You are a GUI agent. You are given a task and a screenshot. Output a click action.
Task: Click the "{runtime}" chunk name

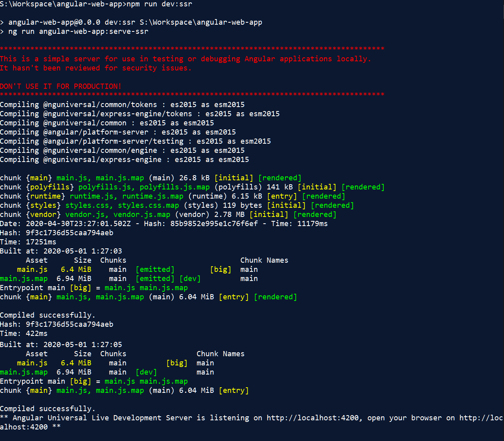pos(45,196)
